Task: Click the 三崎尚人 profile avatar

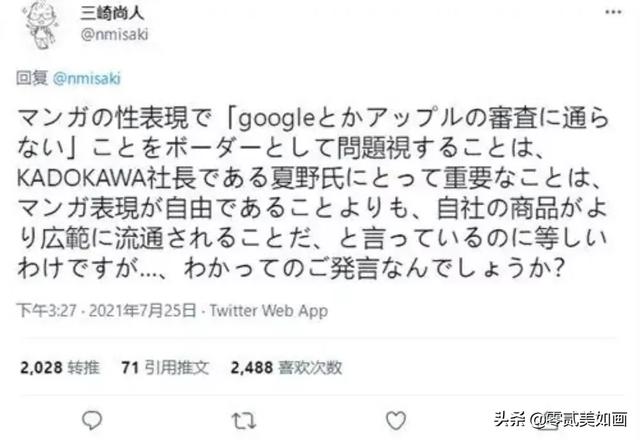Action: pyautogui.click(x=42, y=25)
